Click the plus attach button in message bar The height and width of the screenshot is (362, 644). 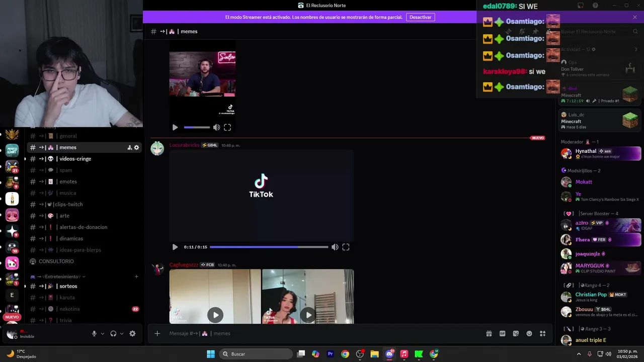(x=157, y=333)
